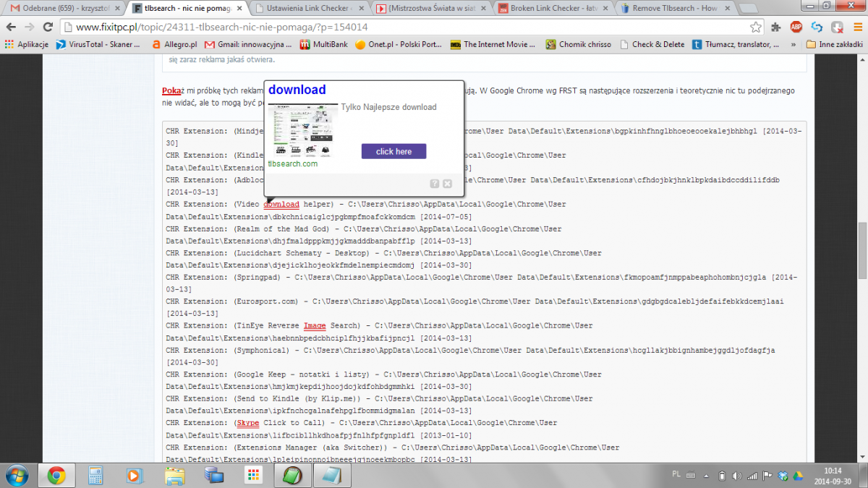The height and width of the screenshot is (488, 868).
Task: Bookmark this page with the star icon
Action: [x=756, y=27]
